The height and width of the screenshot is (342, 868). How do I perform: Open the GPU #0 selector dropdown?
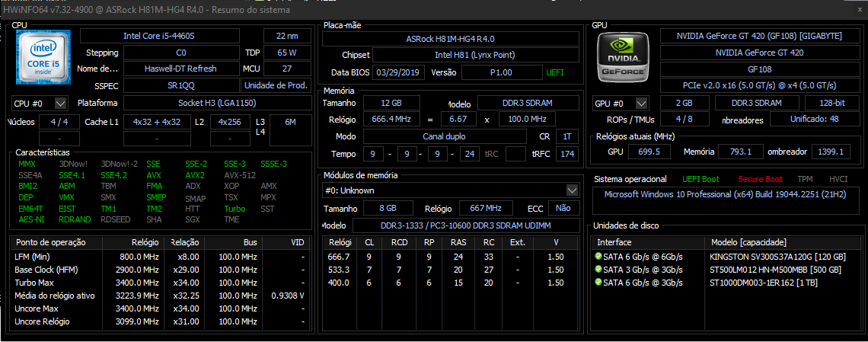641,103
